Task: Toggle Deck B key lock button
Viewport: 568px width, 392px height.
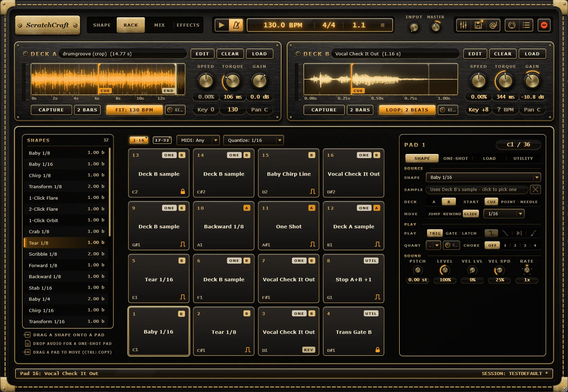Action: point(448,110)
